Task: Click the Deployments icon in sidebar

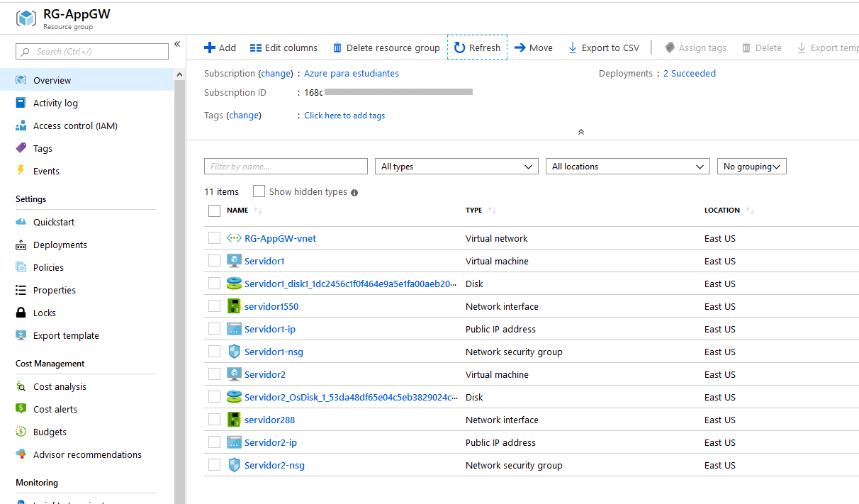Action: pos(21,245)
